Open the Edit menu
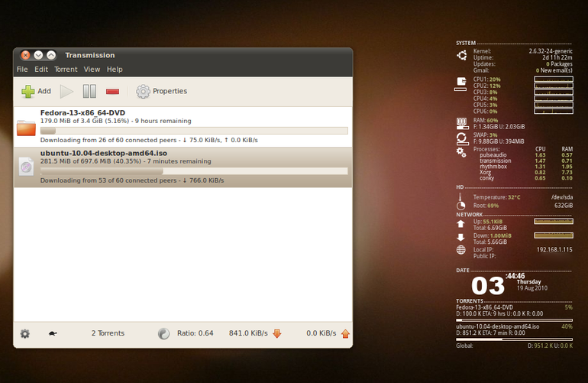The width and height of the screenshot is (588, 383). pos(41,70)
